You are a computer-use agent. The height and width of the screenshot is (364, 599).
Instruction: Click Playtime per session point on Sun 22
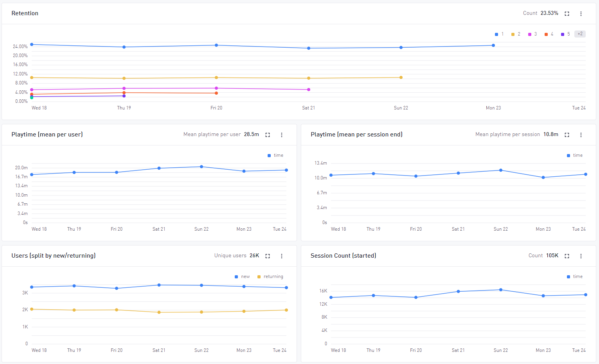coord(501,170)
